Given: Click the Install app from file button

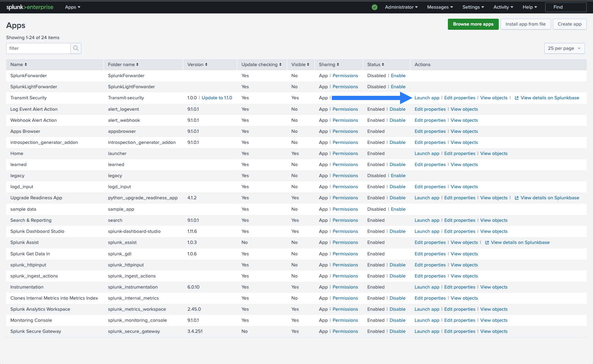Looking at the screenshot, I should 525,24.
